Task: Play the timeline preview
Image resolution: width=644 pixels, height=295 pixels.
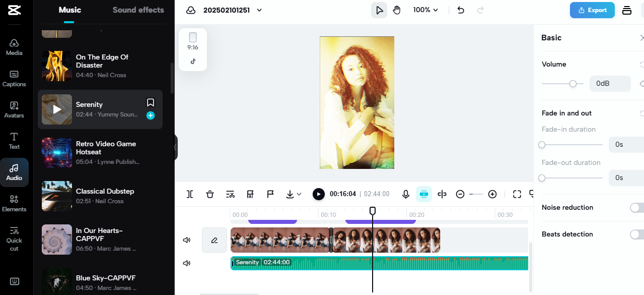Action: (x=318, y=194)
